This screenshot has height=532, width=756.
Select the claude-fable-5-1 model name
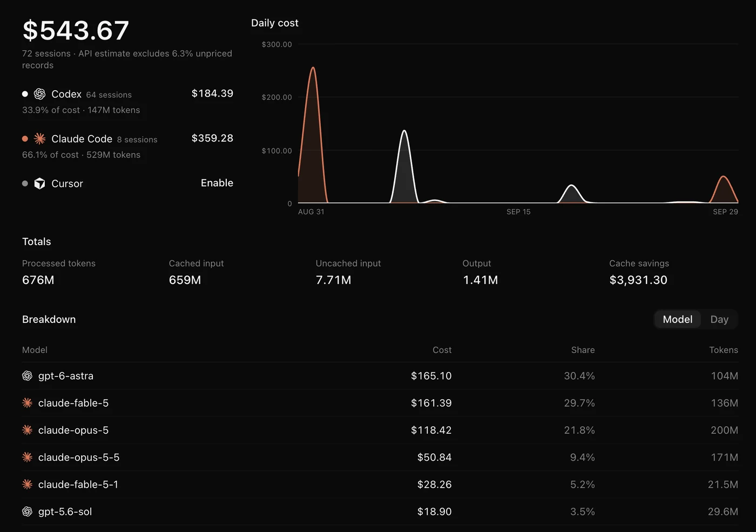point(78,484)
